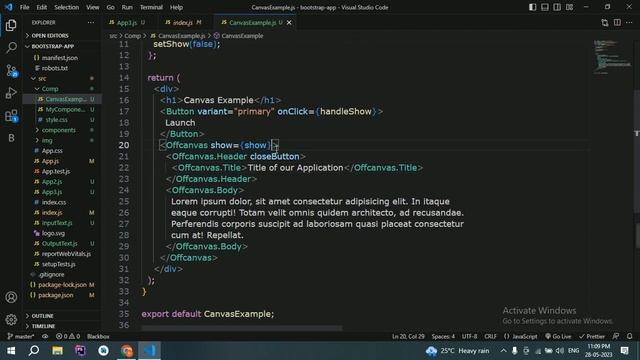This screenshot has height=360, width=640.
Task: Click the eye watch icon in status bar
Action: pos(45,336)
